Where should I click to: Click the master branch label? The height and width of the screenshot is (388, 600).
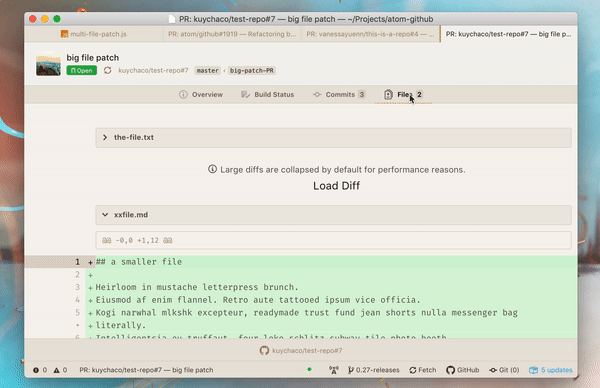[x=207, y=70]
